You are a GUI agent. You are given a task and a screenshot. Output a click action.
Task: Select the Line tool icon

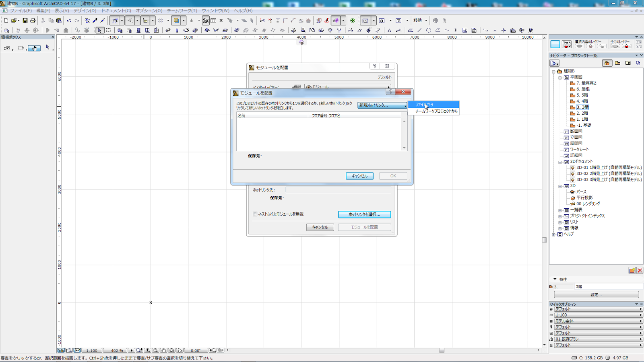coord(419,30)
